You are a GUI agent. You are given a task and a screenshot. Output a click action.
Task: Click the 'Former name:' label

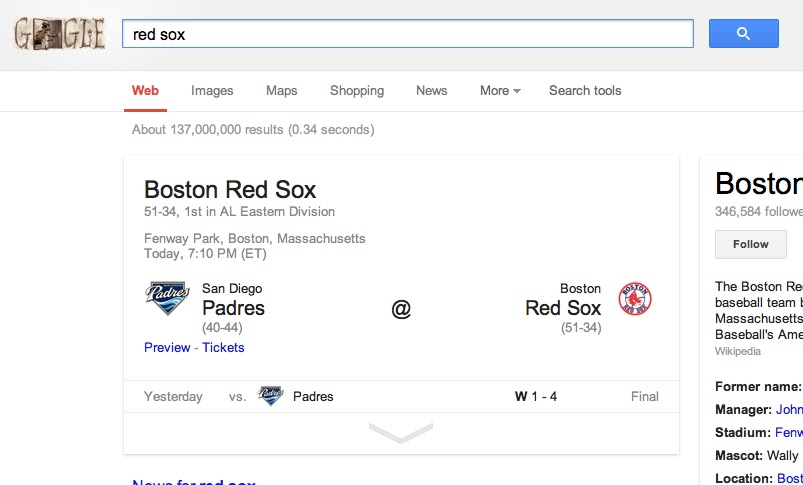click(758, 387)
